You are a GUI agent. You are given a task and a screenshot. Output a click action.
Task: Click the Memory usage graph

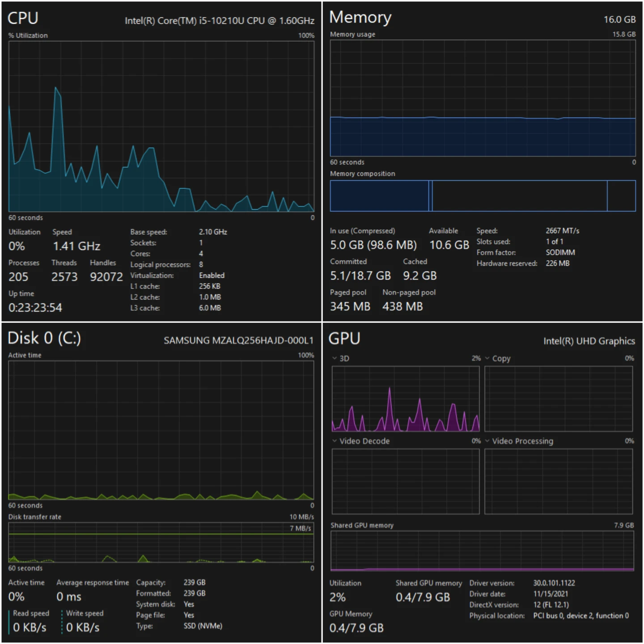pos(483,97)
